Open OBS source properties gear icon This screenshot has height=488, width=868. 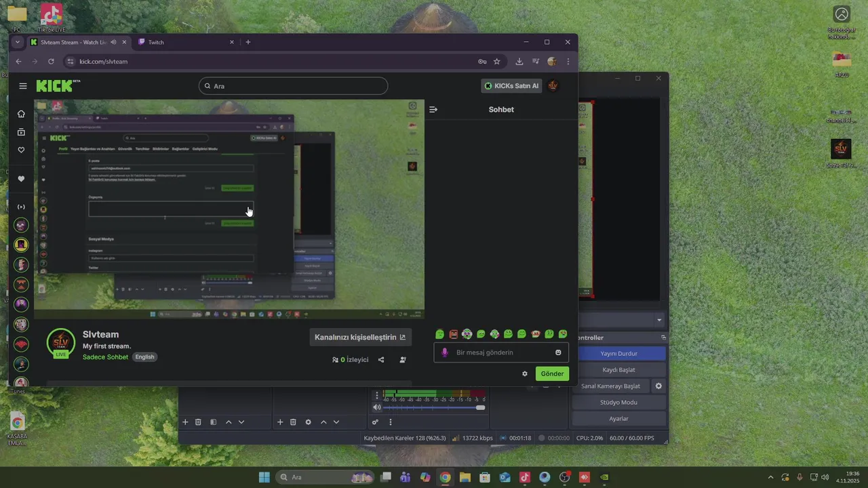tap(309, 422)
